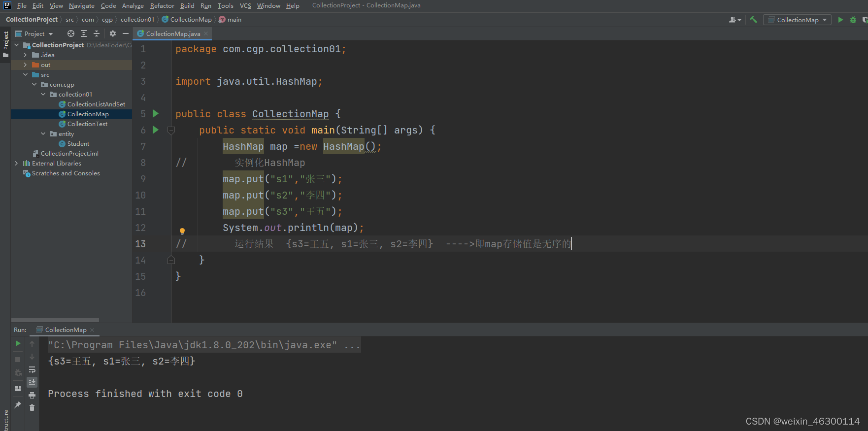Collapse the collection01 package
This screenshot has height=431, width=868.
(x=43, y=94)
